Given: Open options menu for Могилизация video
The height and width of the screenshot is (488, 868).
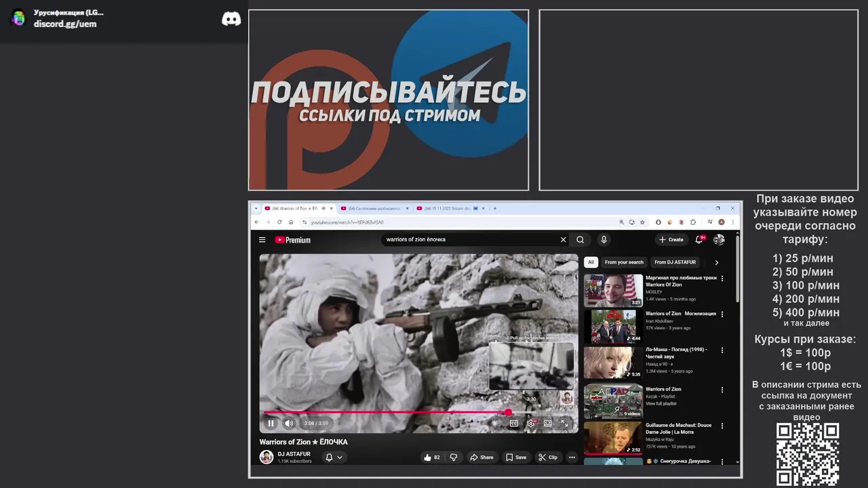Looking at the screenshot, I should 722,314.
